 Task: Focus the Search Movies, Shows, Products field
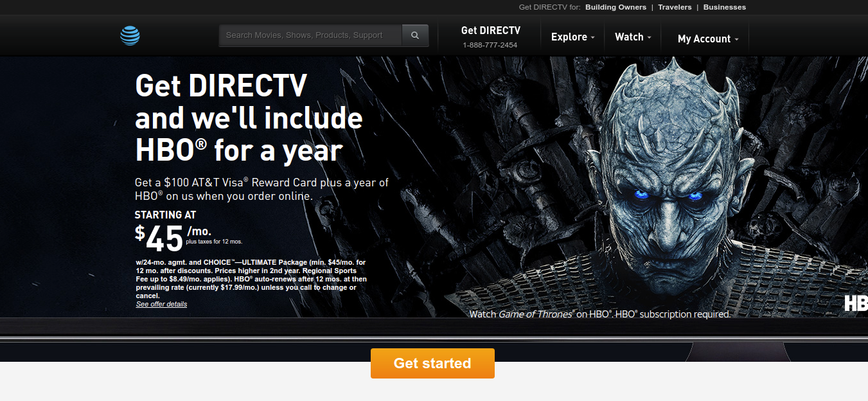pos(310,35)
